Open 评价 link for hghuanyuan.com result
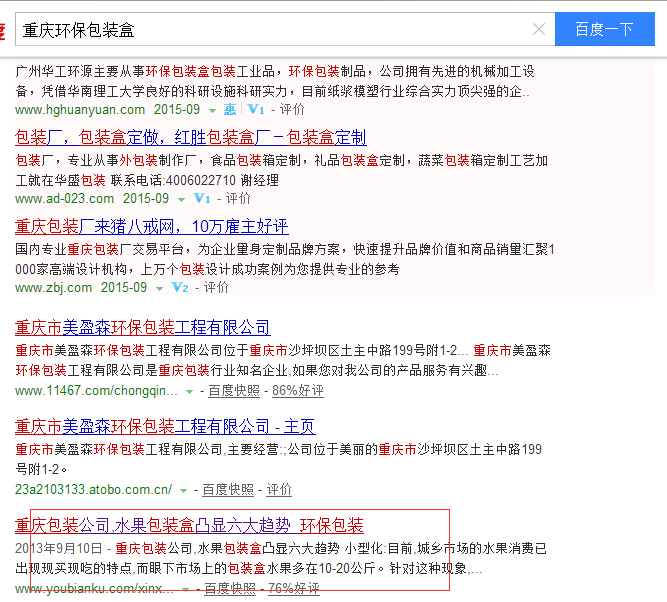The height and width of the screenshot is (602, 667). coord(292,110)
